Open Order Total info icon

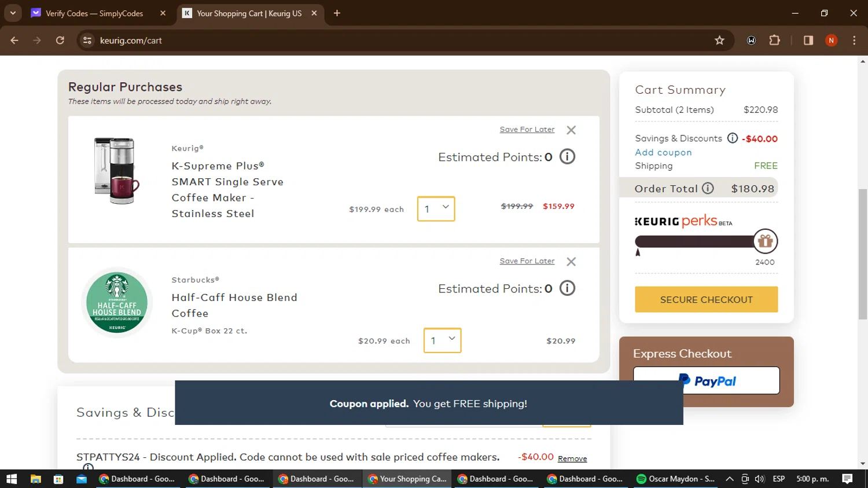[x=708, y=188]
